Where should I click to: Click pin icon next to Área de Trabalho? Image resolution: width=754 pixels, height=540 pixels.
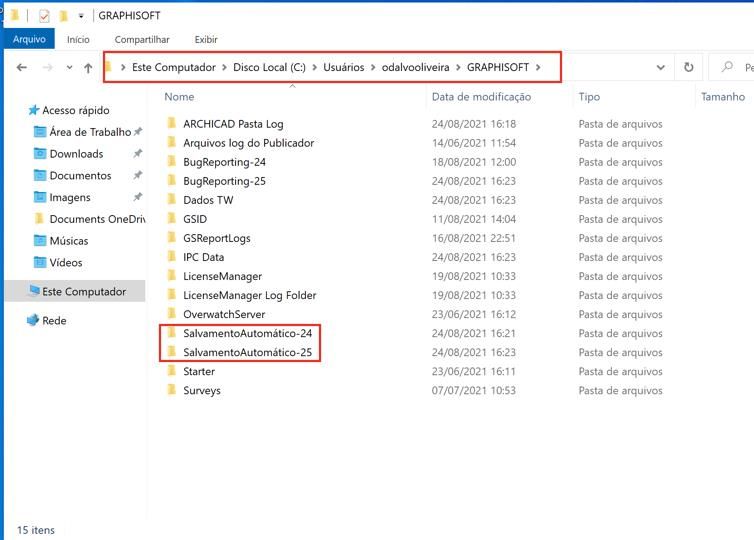pos(138,131)
